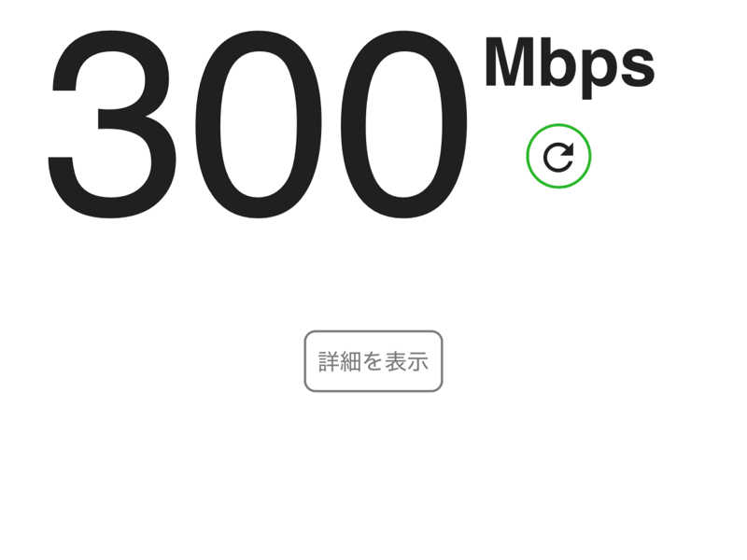The width and height of the screenshot is (747, 560).
Task: Reveal extra info using the outlined button
Action: pyautogui.click(x=373, y=361)
